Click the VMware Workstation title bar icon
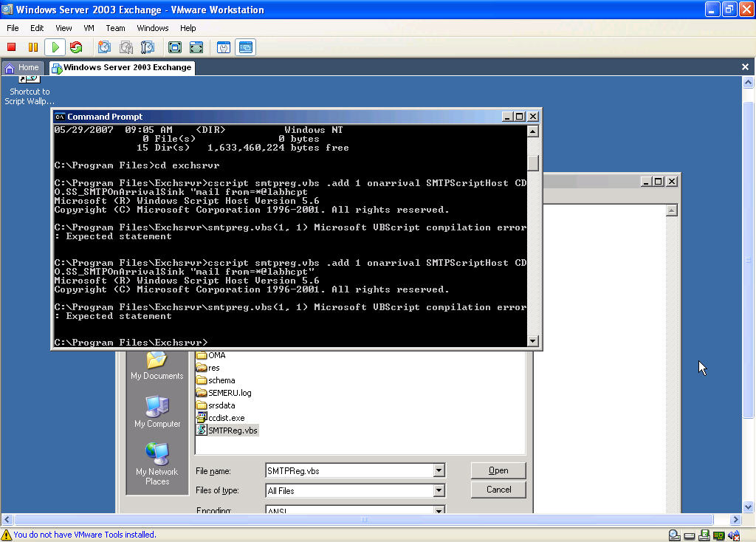Screen dimensions: 756x542 point(7,10)
